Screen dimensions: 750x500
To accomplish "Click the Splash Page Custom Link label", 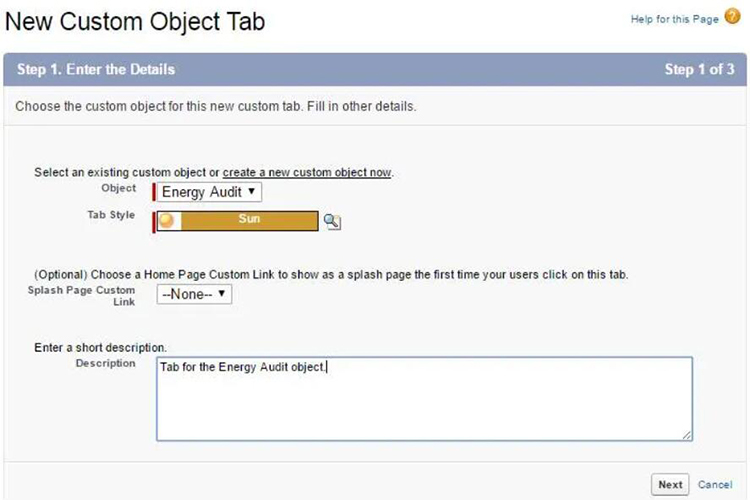I will [81, 296].
